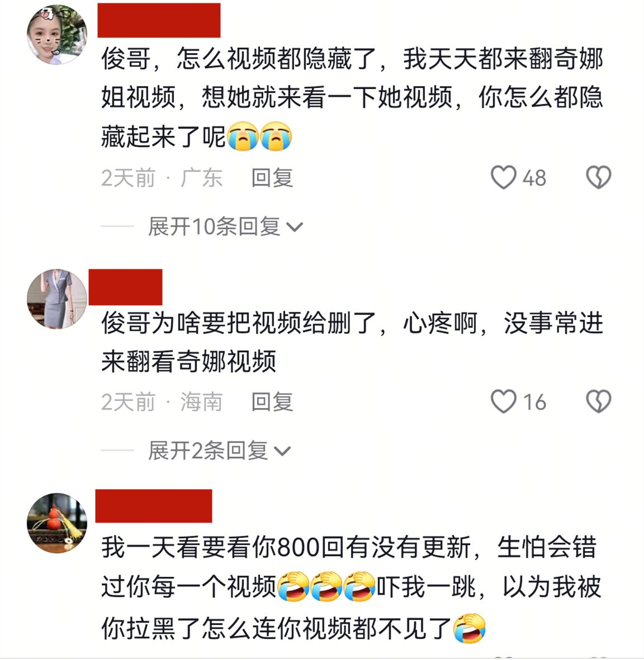This screenshot has width=644, height=660.
Task: Click the like count 48
Action: [534, 178]
